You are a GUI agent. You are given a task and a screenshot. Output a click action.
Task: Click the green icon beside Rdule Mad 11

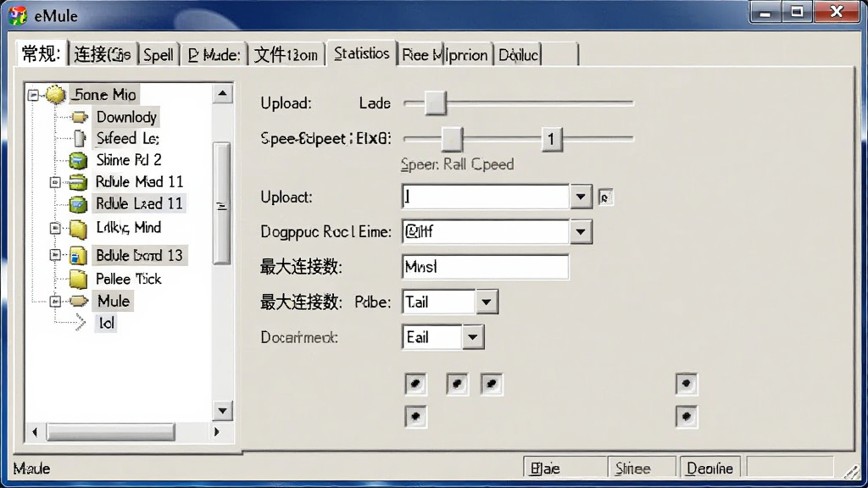(77, 182)
